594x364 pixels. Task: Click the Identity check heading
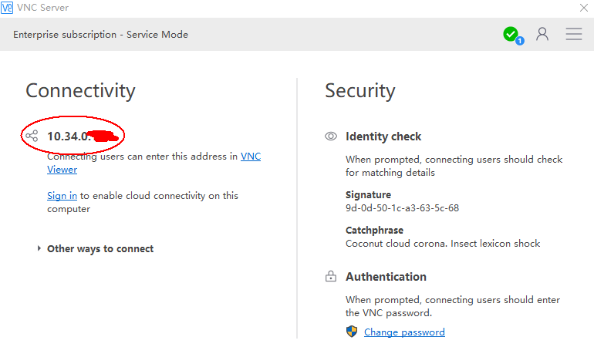click(x=383, y=136)
